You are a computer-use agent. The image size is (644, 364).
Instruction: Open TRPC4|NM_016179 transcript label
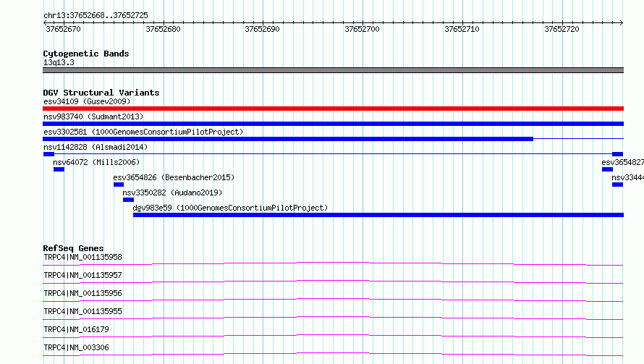click(76, 329)
